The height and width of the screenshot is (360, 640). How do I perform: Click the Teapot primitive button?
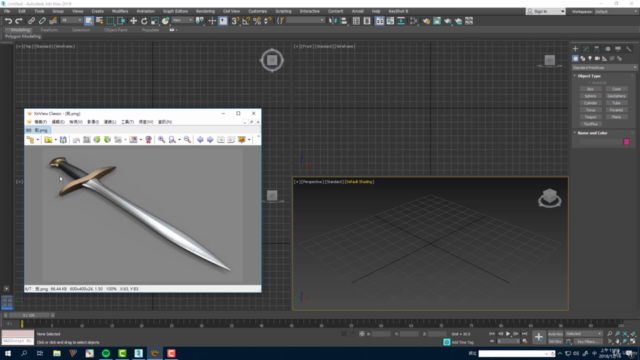click(590, 117)
